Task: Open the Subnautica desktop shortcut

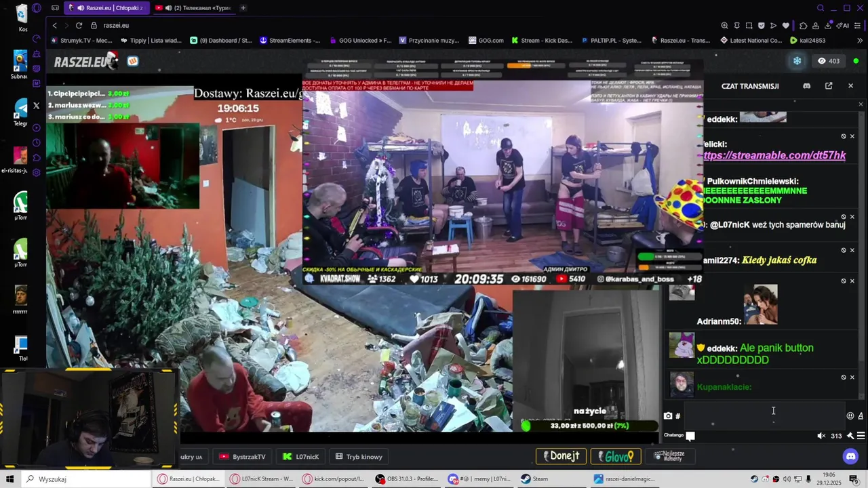Action: tap(20, 64)
